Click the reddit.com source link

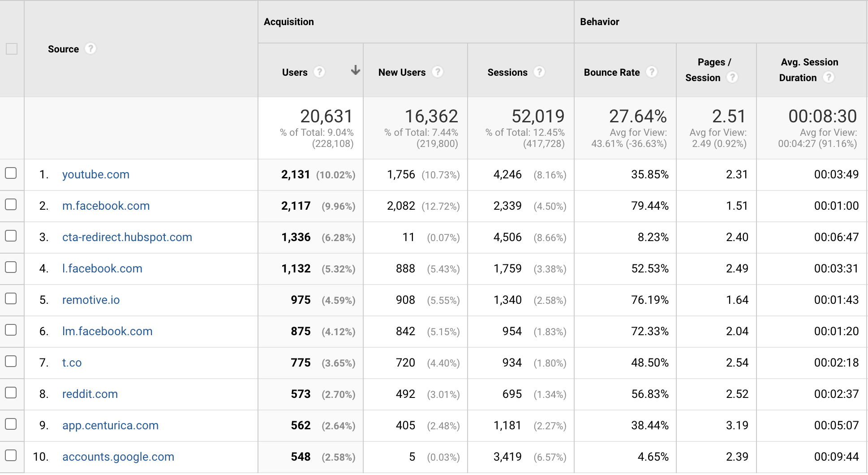(x=90, y=394)
